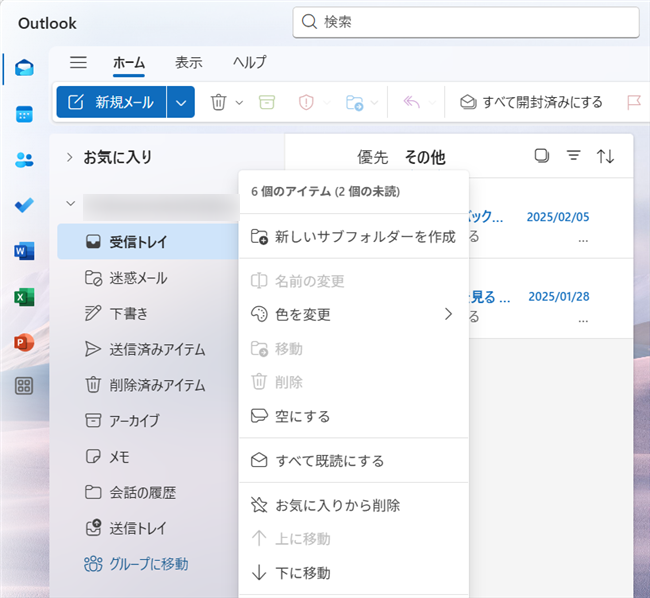The image size is (650, 598).
Task: Launch Word from the left sidebar
Action: tap(24, 251)
